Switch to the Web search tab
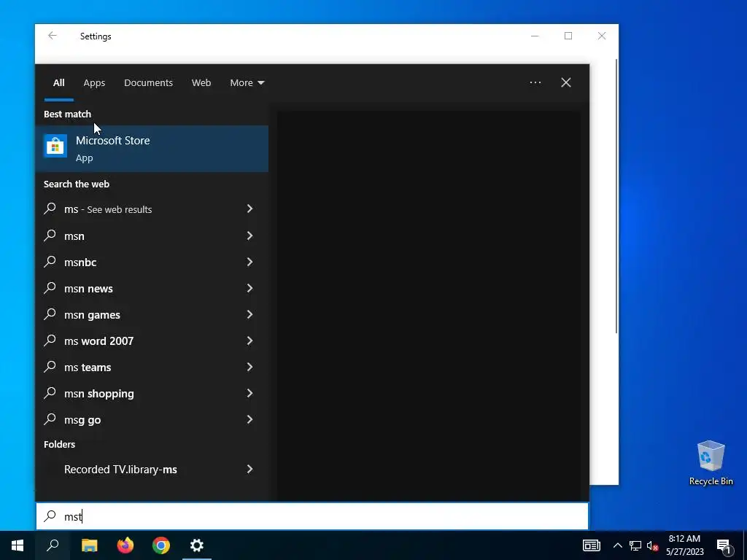This screenshot has height=560, width=747. tap(201, 83)
